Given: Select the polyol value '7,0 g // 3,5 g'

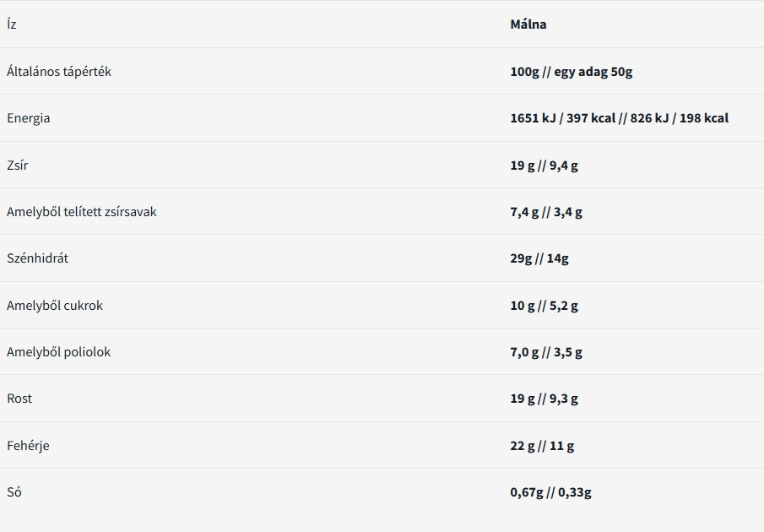Looking at the screenshot, I should (545, 352).
